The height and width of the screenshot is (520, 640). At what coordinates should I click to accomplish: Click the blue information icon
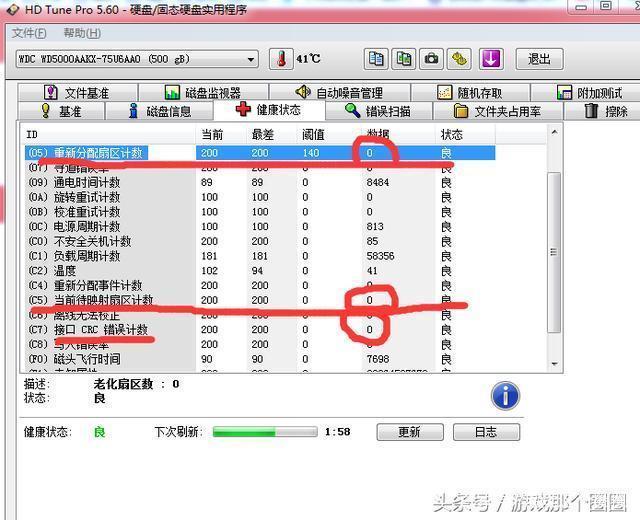(x=505, y=396)
